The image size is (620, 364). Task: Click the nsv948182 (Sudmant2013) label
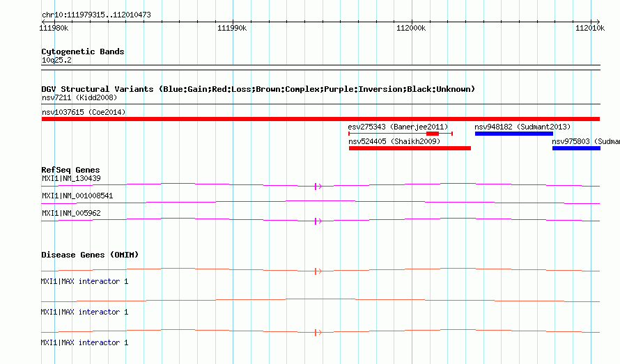click(x=522, y=127)
